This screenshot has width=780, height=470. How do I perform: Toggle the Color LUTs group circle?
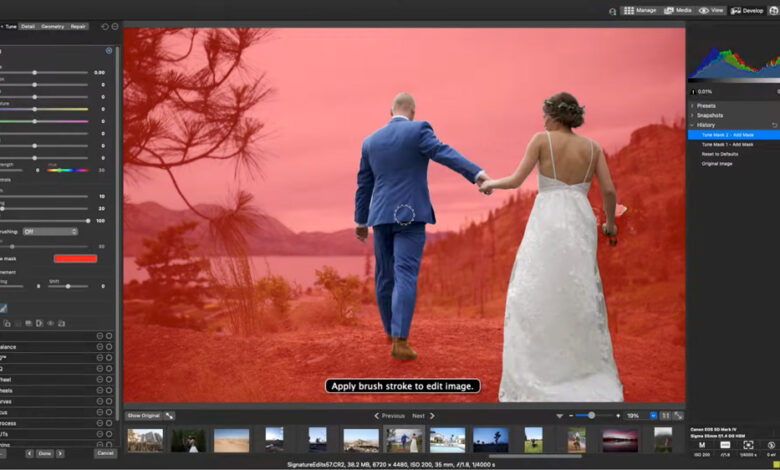(109, 434)
